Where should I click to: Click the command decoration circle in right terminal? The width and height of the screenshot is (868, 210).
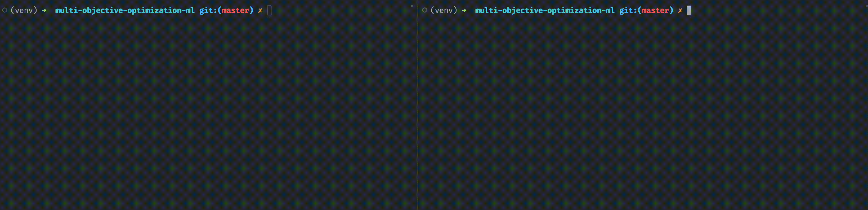click(x=424, y=10)
